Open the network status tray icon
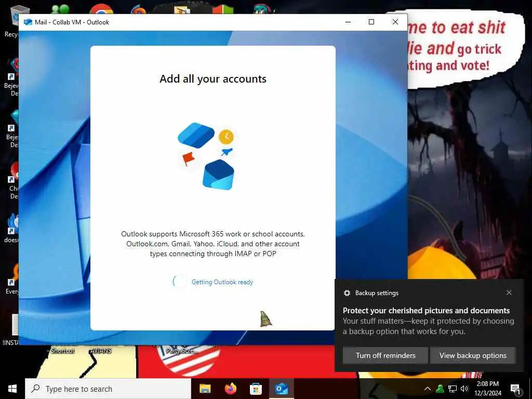This screenshot has width=532, height=399. pyautogui.click(x=453, y=389)
